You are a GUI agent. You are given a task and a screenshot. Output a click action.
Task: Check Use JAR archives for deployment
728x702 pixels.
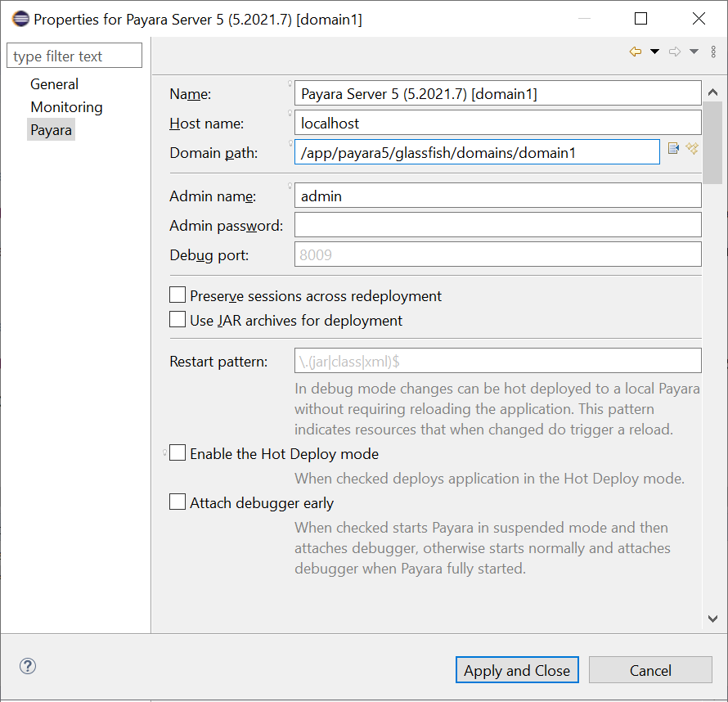click(178, 320)
